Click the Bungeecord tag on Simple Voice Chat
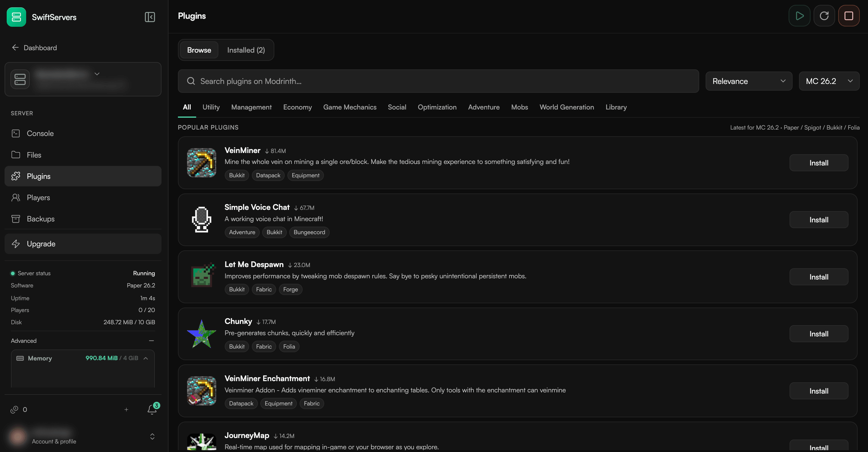The height and width of the screenshot is (452, 868). [309, 232]
